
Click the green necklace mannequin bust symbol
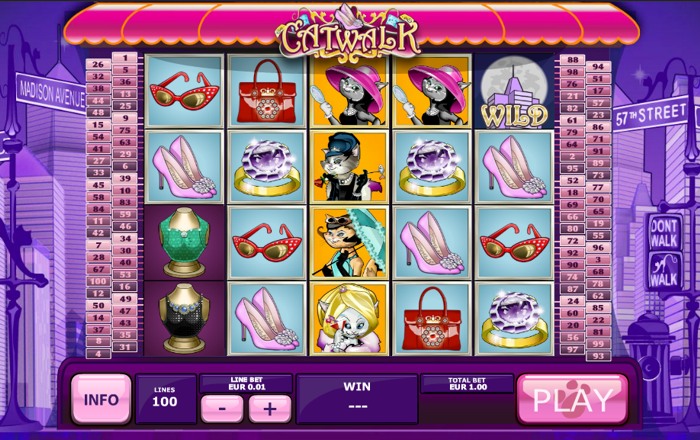click(x=184, y=243)
